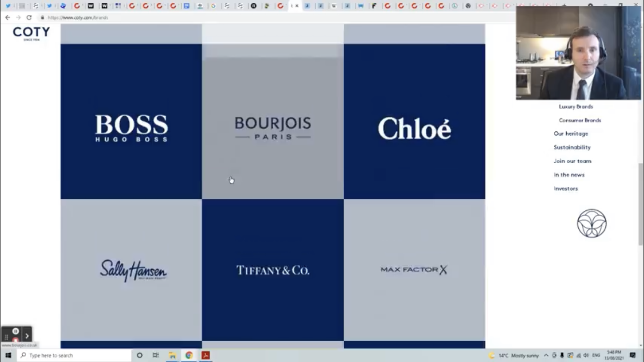This screenshot has width=644, height=362.
Task: Stop the screen recording with the red button
Action: tap(15, 340)
